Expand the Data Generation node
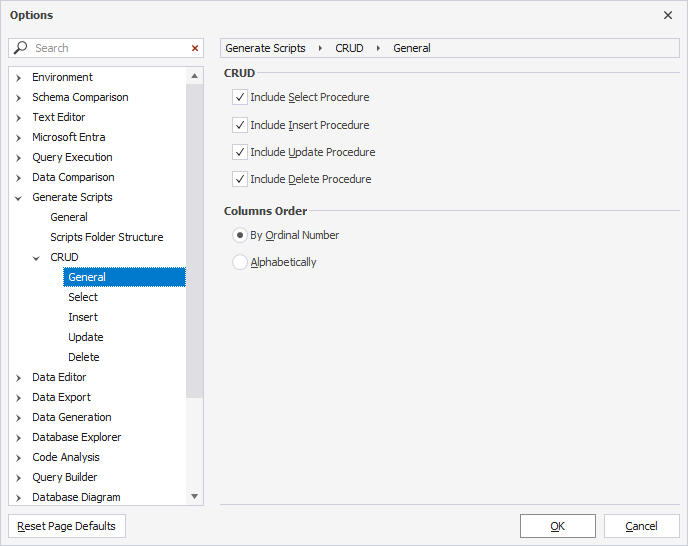This screenshot has height=546, width=688. tap(18, 418)
